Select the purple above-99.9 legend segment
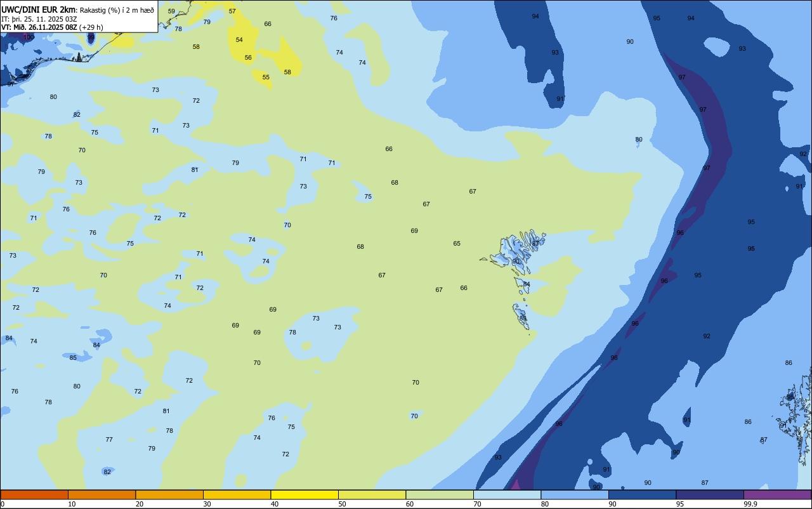This screenshot has width=812, height=509. coord(777,494)
